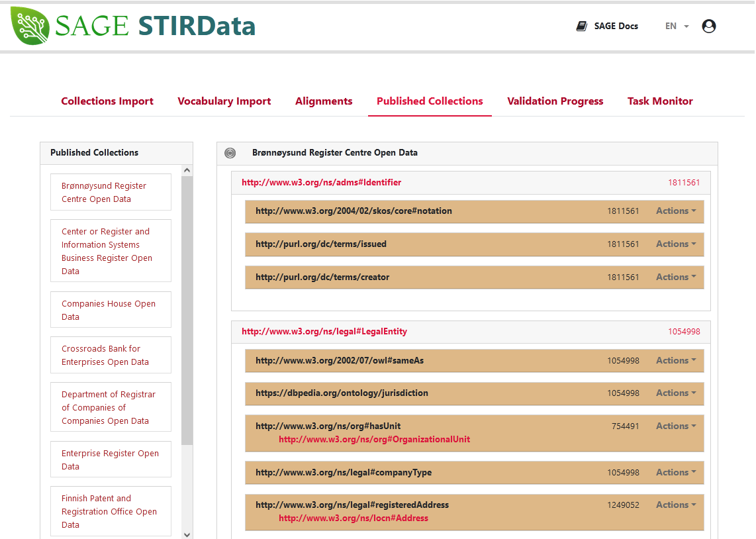Image resolution: width=756 pixels, height=539 pixels.
Task: Click the target icon beside Brønnøysund title
Action: click(230, 153)
